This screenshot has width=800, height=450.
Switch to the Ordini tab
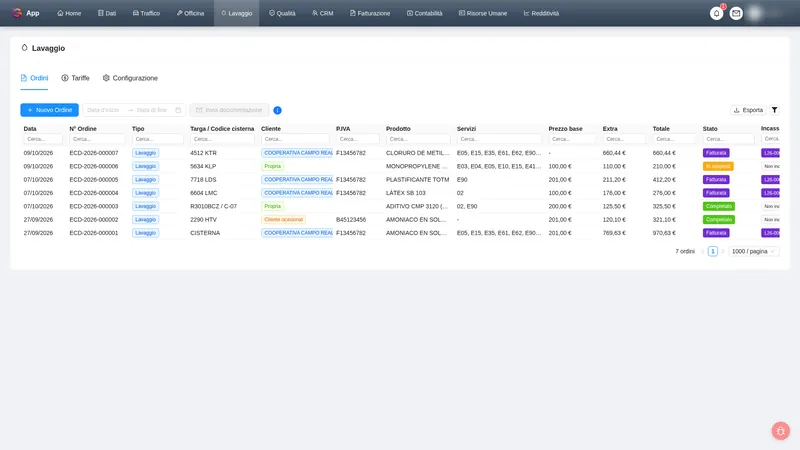click(34, 78)
